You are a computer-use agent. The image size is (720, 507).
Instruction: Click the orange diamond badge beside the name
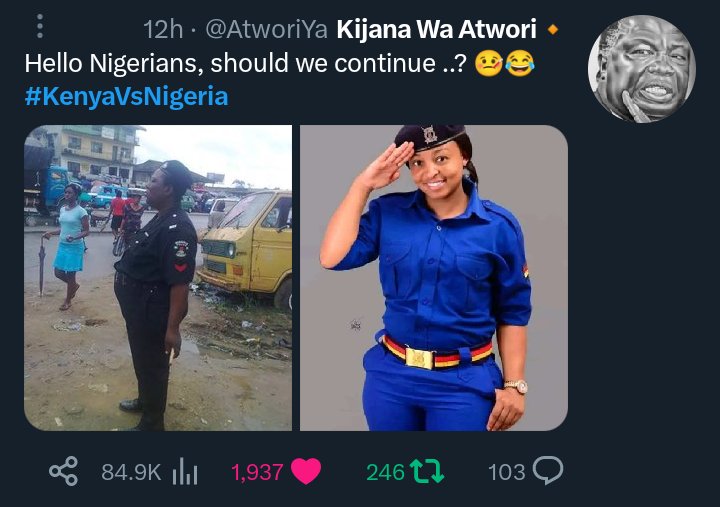pos(553,30)
